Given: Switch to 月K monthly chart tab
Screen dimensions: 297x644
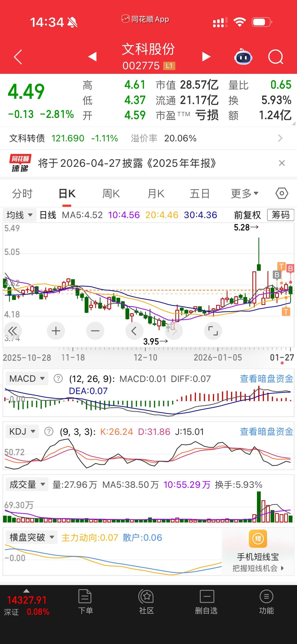Looking at the screenshot, I should [156, 194].
